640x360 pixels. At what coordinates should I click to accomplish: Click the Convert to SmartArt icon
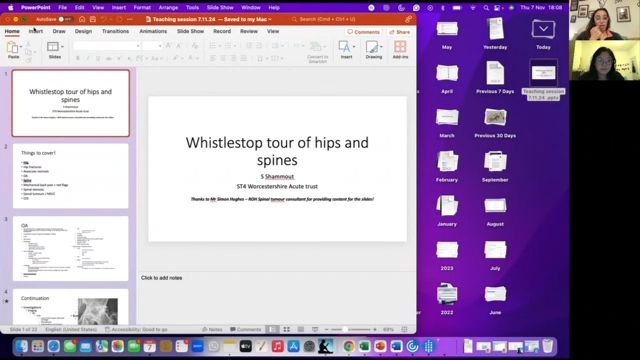[x=317, y=52]
